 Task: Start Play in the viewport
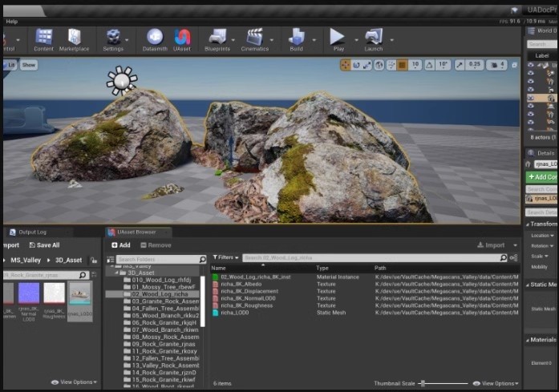click(338, 40)
